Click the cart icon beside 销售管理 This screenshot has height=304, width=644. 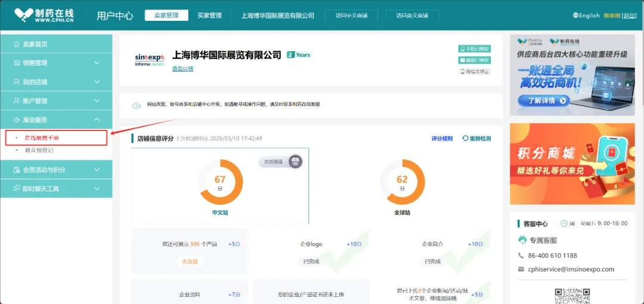17,63
